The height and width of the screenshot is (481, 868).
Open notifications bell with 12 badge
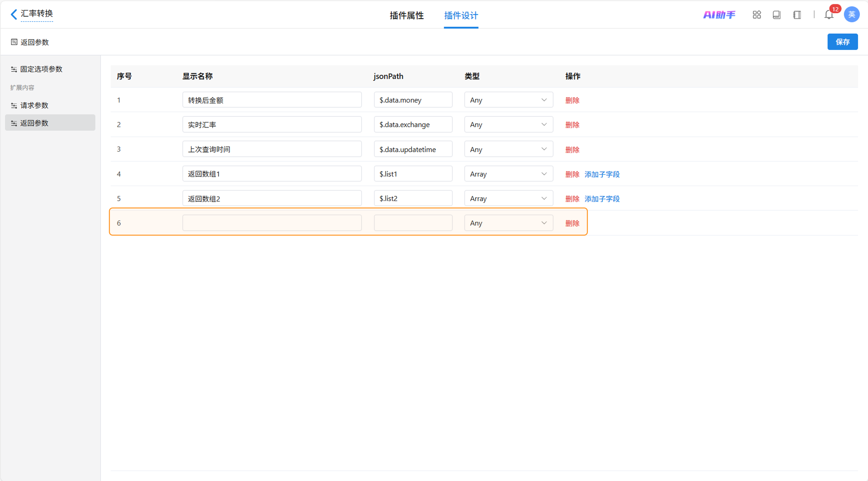(x=829, y=15)
